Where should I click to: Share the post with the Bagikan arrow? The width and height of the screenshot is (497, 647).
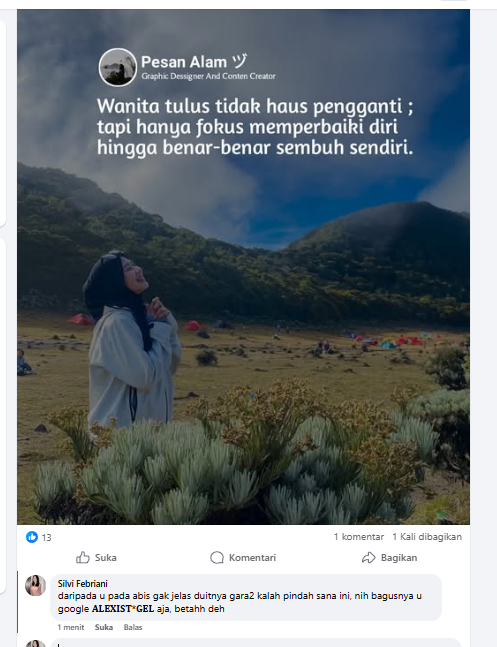(x=389, y=557)
